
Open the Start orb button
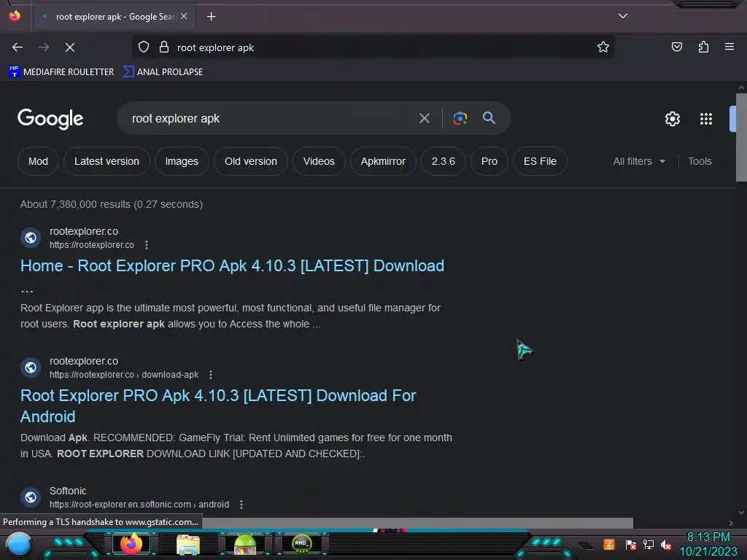pos(19,544)
